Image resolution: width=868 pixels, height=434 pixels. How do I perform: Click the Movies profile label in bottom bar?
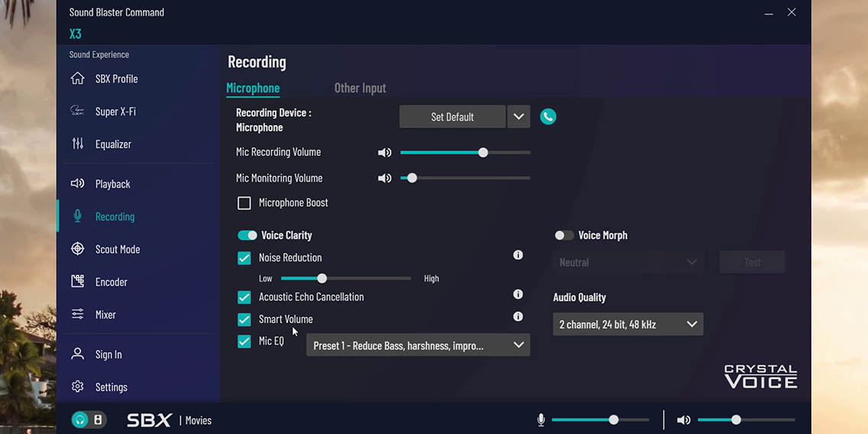point(198,421)
